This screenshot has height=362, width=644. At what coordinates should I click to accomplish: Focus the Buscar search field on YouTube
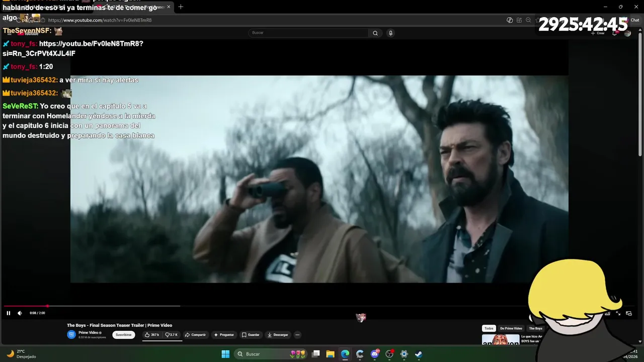point(308,33)
